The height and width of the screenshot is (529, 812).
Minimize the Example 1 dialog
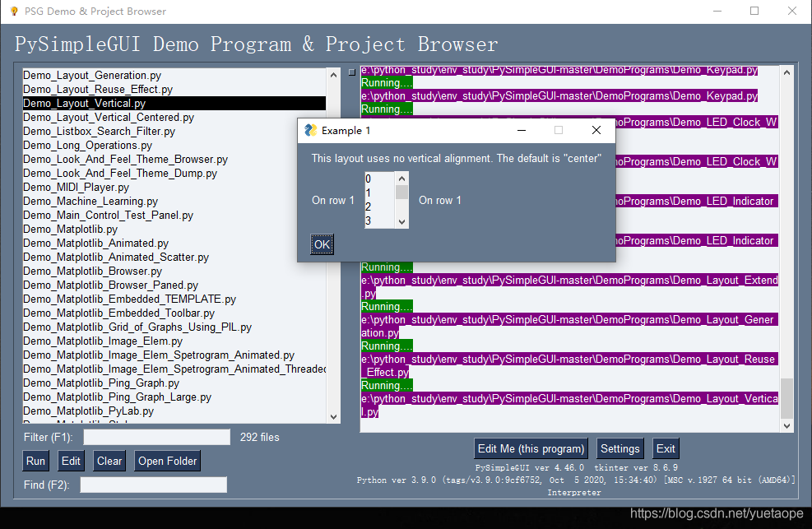point(522,131)
